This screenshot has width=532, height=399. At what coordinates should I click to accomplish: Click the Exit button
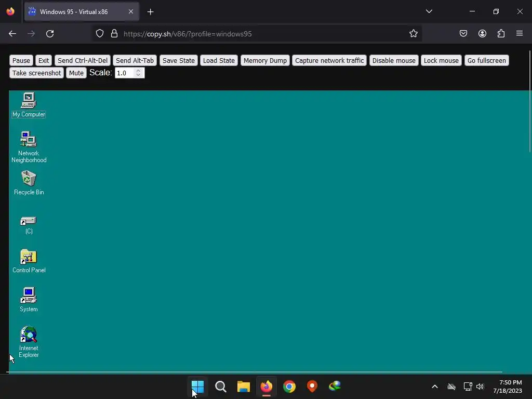44,60
